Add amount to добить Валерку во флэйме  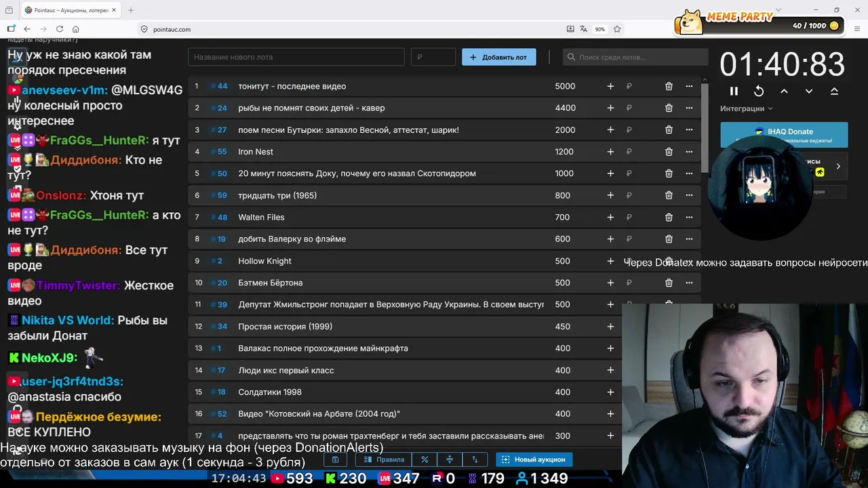[610, 239]
